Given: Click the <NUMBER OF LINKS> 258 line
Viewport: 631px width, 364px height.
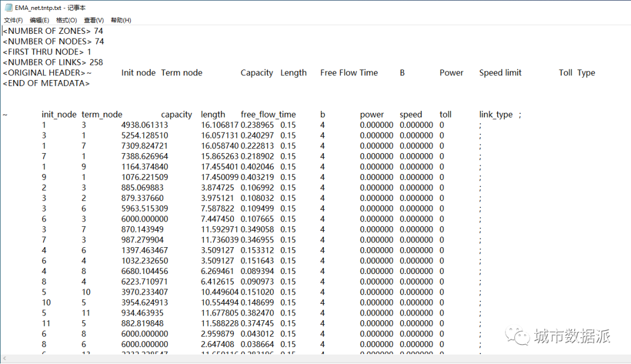Looking at the screenshot, I should point(53,63).
